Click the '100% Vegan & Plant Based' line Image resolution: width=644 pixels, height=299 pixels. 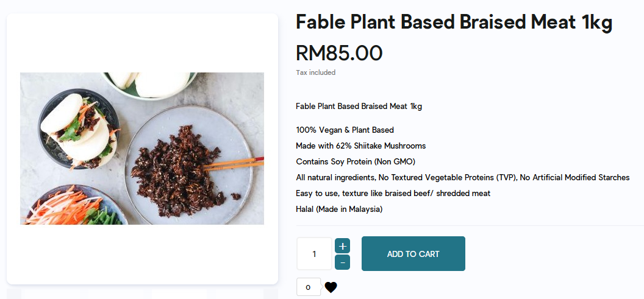(345, 130)
